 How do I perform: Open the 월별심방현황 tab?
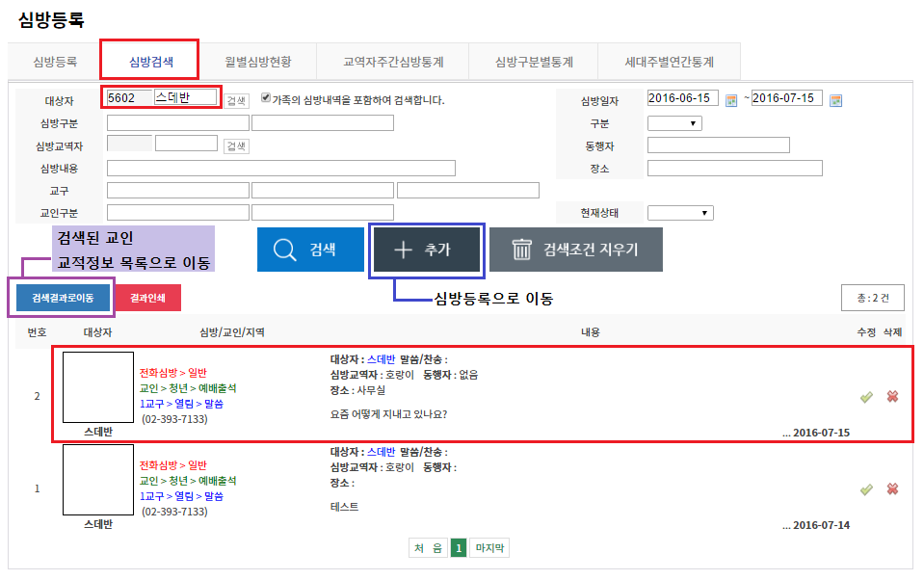258,62
